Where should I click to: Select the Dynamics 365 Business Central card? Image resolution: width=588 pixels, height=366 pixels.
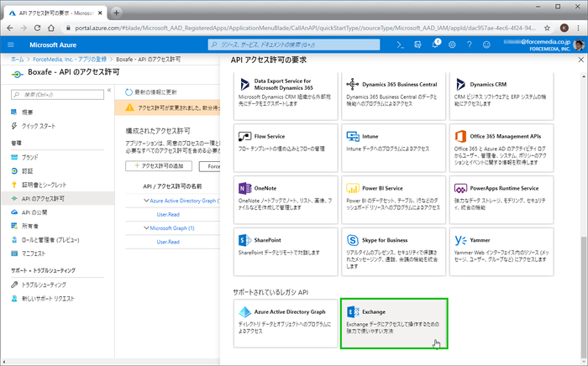[393, 97]
